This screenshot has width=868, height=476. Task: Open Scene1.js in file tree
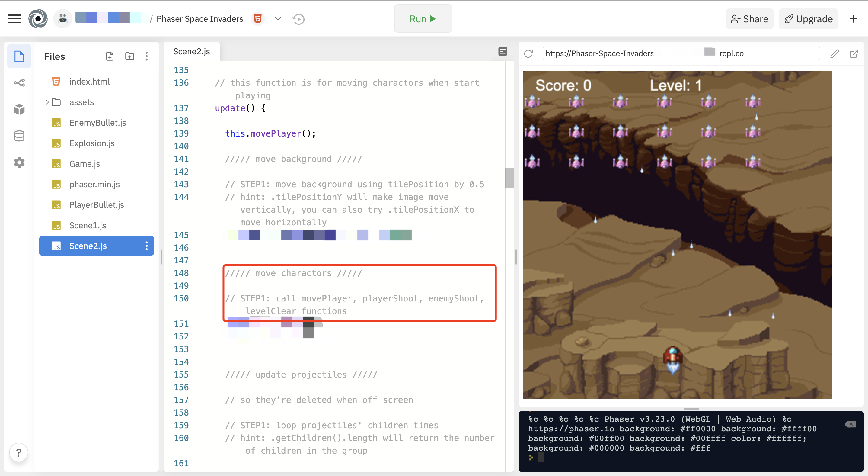coord(88,225)
